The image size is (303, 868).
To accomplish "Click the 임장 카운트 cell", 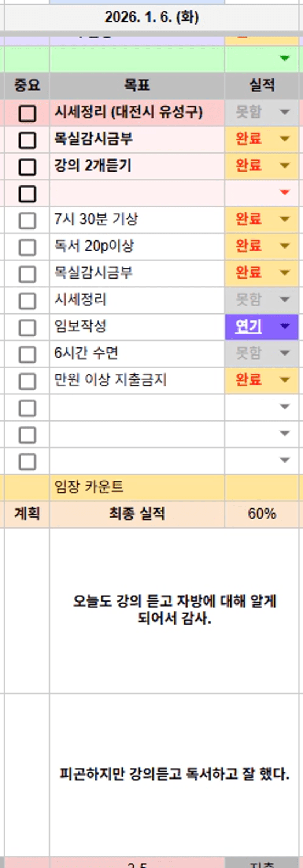I will pos(137,487).
